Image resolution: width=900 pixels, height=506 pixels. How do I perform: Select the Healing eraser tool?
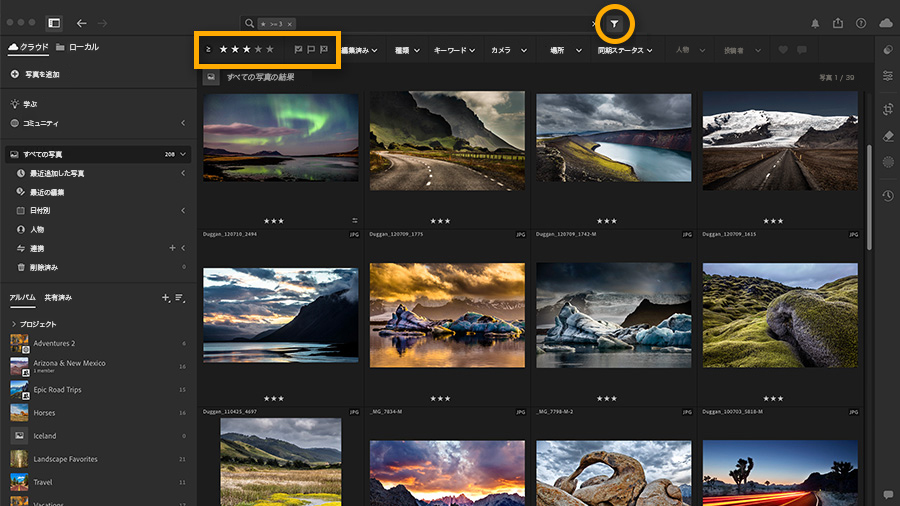coord(888,136)
